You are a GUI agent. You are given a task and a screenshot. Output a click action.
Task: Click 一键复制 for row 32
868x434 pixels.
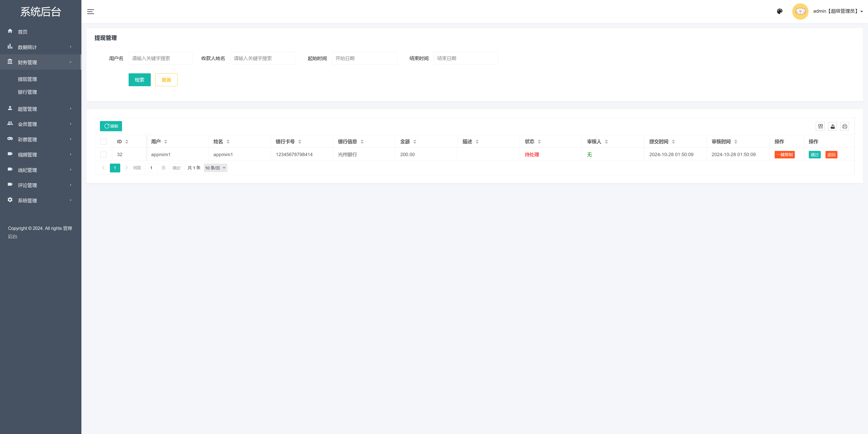tap(784, 155)
